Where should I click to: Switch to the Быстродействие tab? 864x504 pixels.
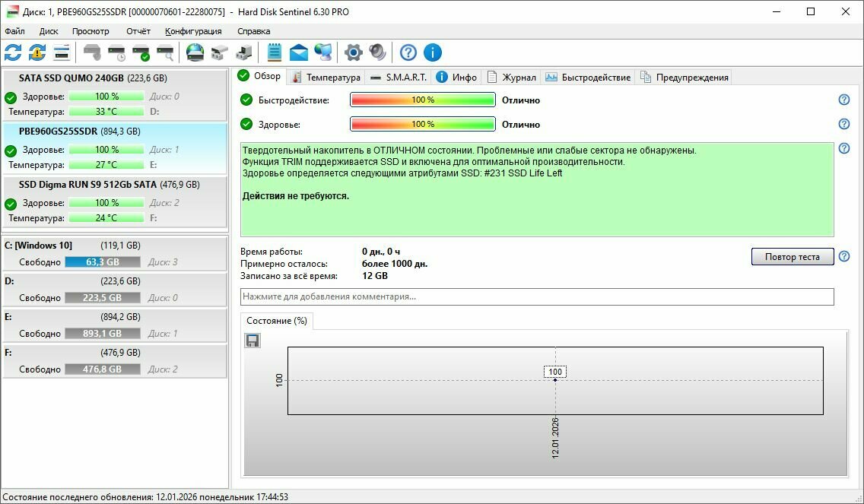point(588,77)
